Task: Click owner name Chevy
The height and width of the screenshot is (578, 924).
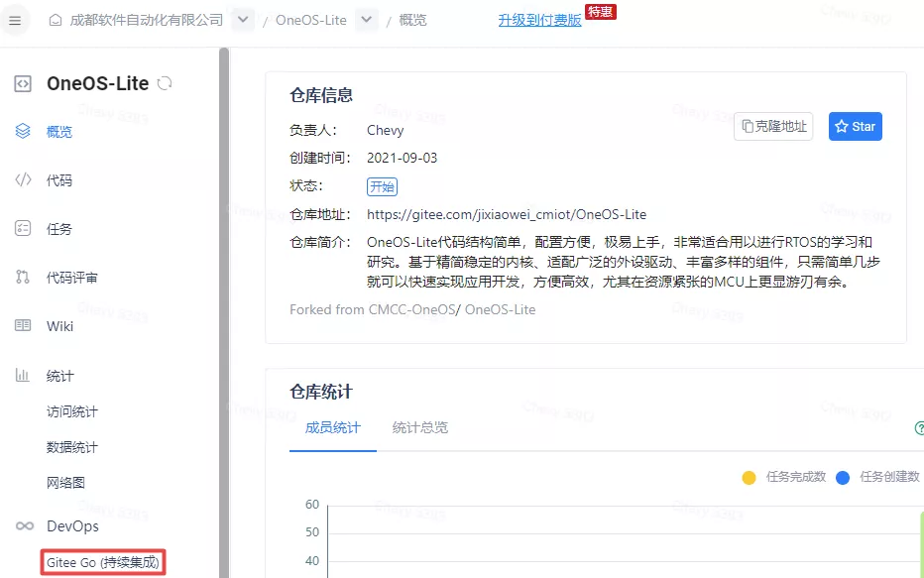Action: tap(385, 130)
